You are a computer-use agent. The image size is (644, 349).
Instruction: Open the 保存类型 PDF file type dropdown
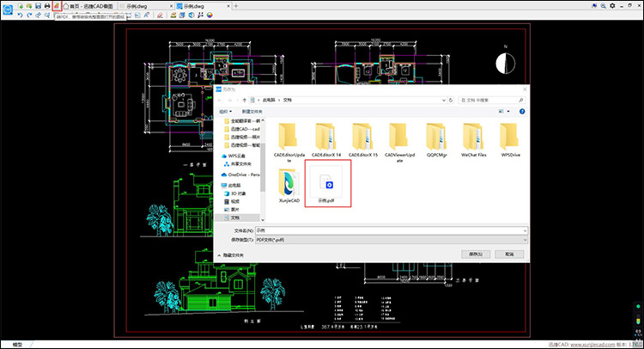tap(392, 240)
